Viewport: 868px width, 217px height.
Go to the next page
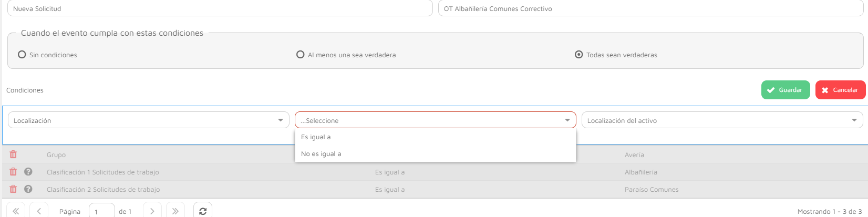point(152,211)
